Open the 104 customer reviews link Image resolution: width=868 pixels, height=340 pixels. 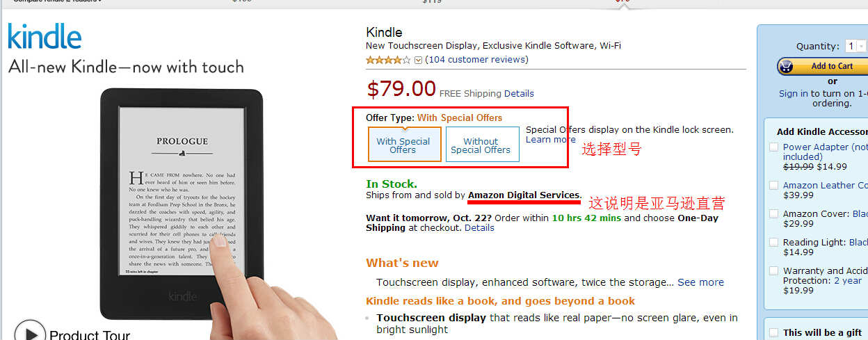(x=476, y=60)
